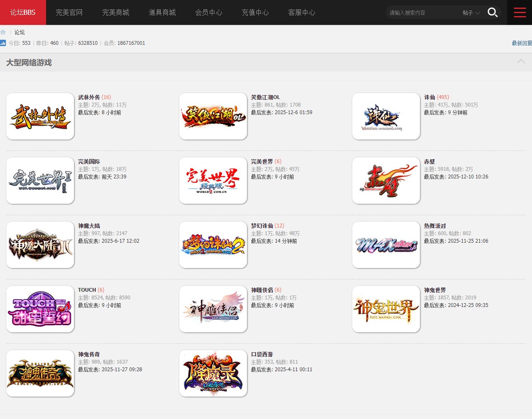Viewport: 532px width, 419px height.
Task: Go to 充值中心 in navigation
Action: [x=255, y=13]
